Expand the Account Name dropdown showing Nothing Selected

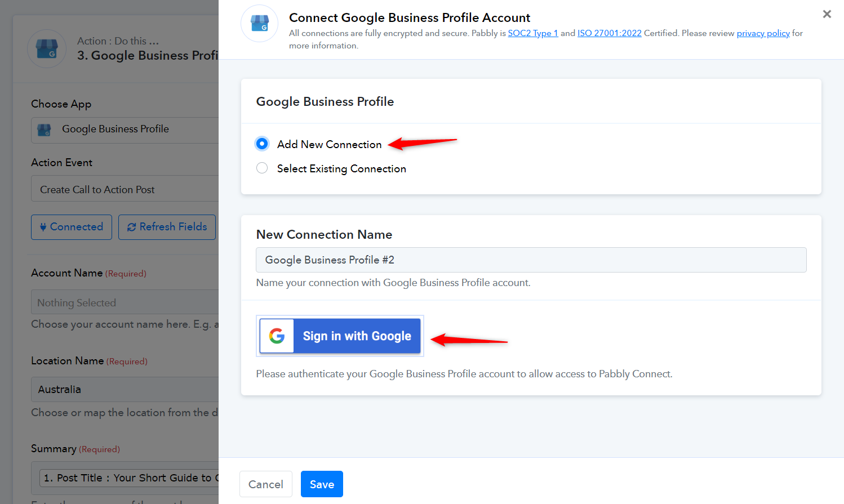point(125,302)
